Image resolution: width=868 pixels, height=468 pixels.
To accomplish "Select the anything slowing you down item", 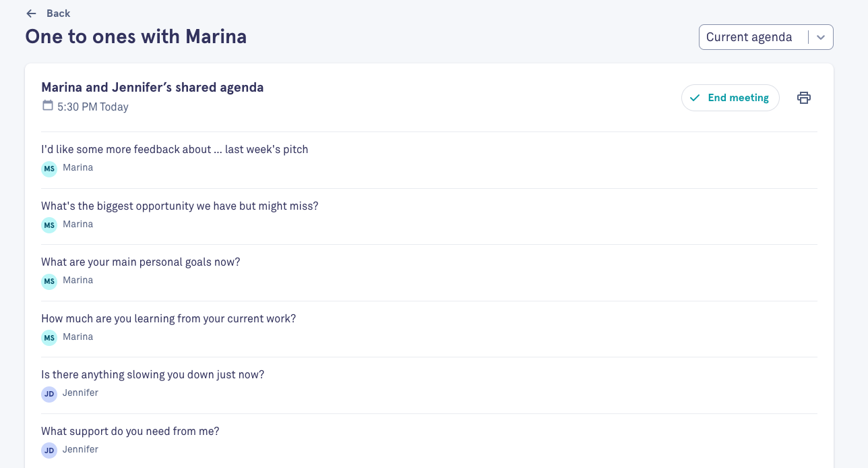I will 429,385.
